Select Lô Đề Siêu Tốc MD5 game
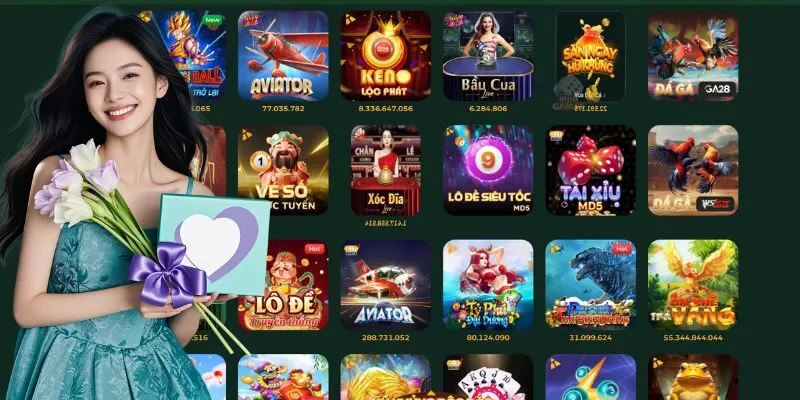The width and height of the screenshot is (800, 400). click(488, 170)
